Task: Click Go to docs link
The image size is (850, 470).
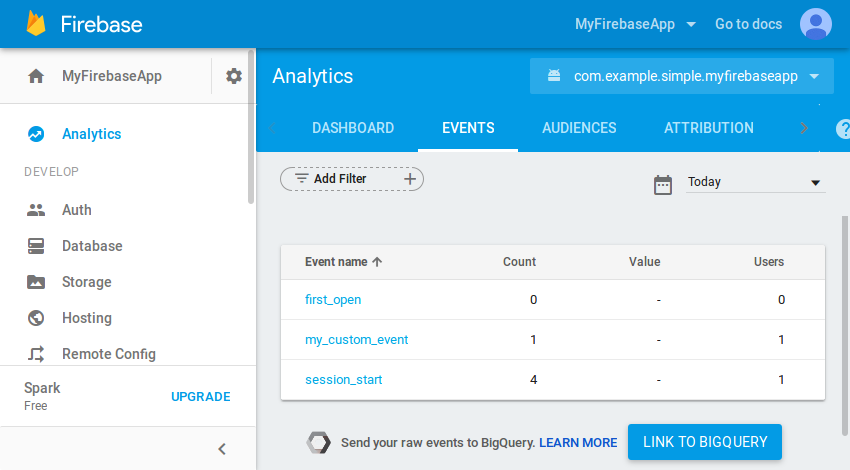Action: coord(748,24)
